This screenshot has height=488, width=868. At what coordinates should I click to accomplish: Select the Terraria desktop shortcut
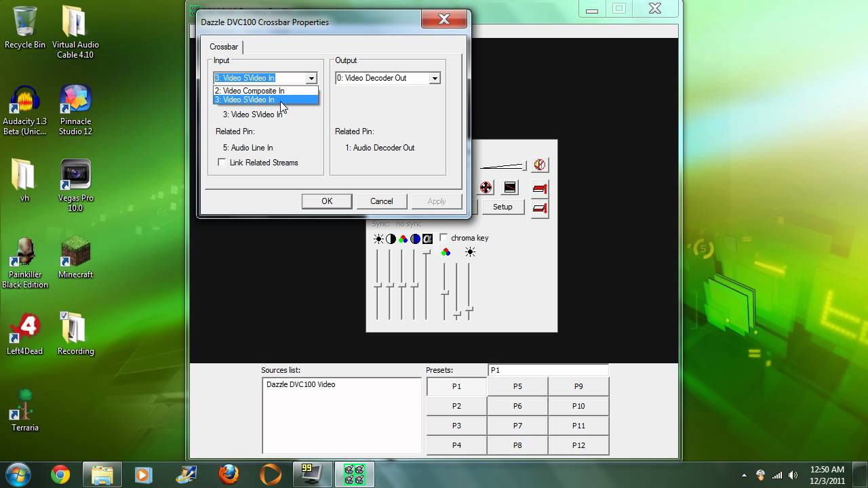tap(25, 411)
